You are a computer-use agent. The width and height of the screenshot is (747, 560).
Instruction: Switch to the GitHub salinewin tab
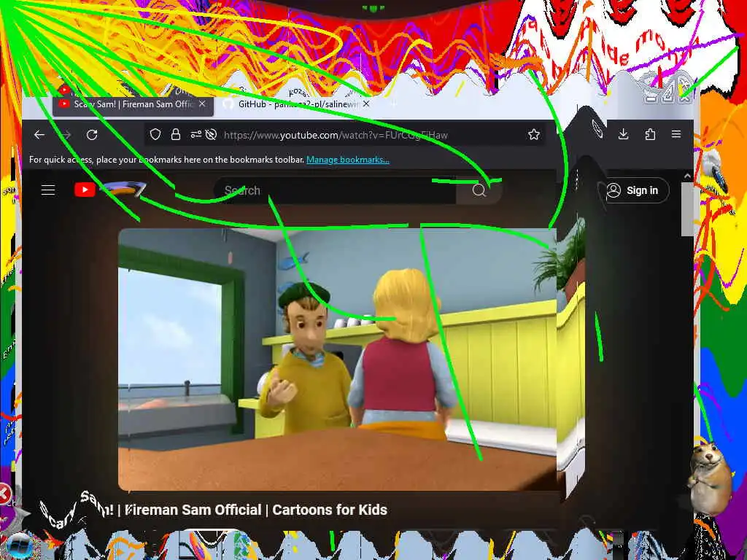click(x=298, y=104)
